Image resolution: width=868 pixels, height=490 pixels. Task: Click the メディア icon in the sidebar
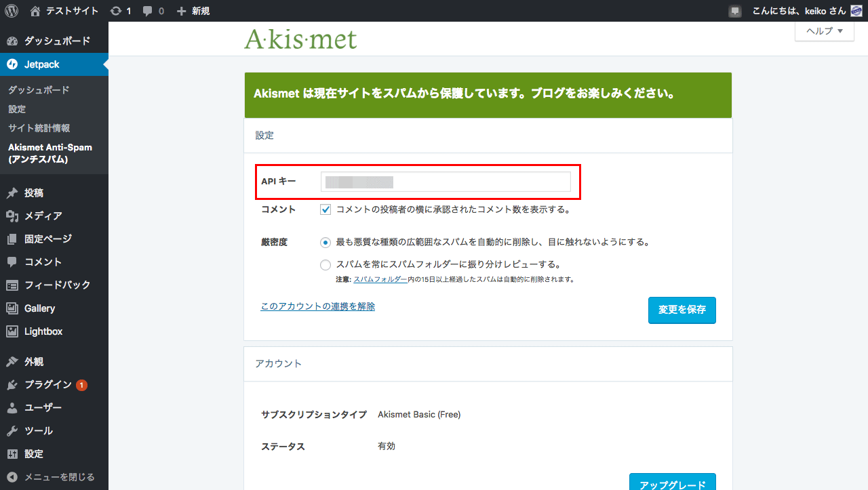pos(12,216)
